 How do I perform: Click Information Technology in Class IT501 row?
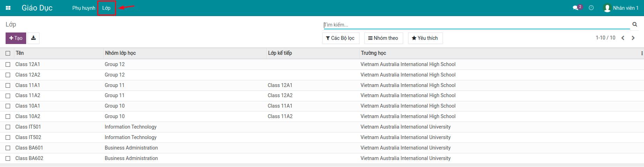click(131, 127)
